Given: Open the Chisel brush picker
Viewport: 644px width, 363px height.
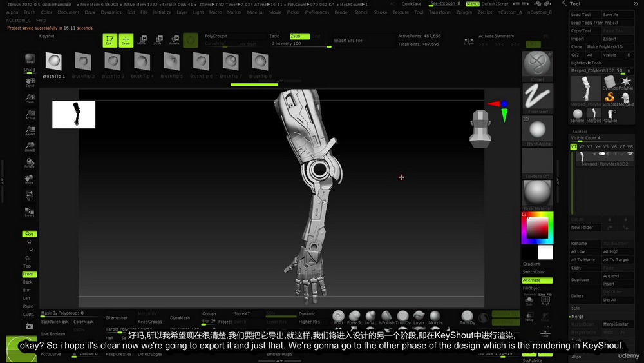Looking at the screenshot, I should tap(537, 66).
